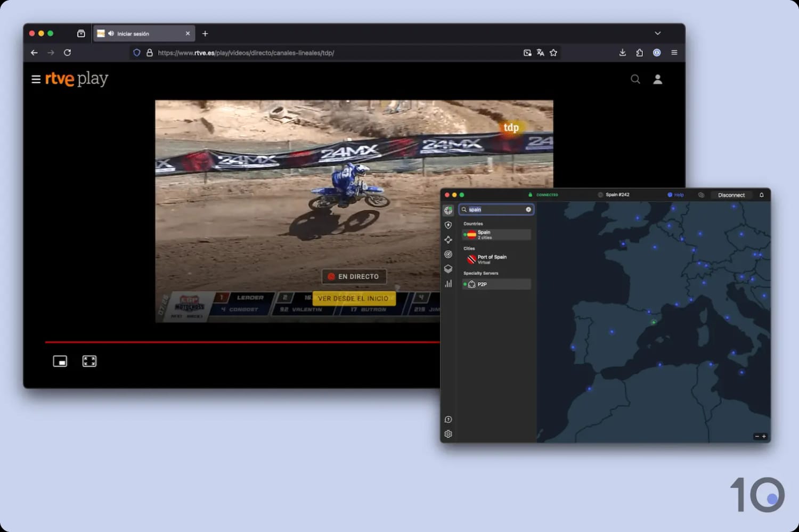Click Spain #242 server name

pos(617,195)
